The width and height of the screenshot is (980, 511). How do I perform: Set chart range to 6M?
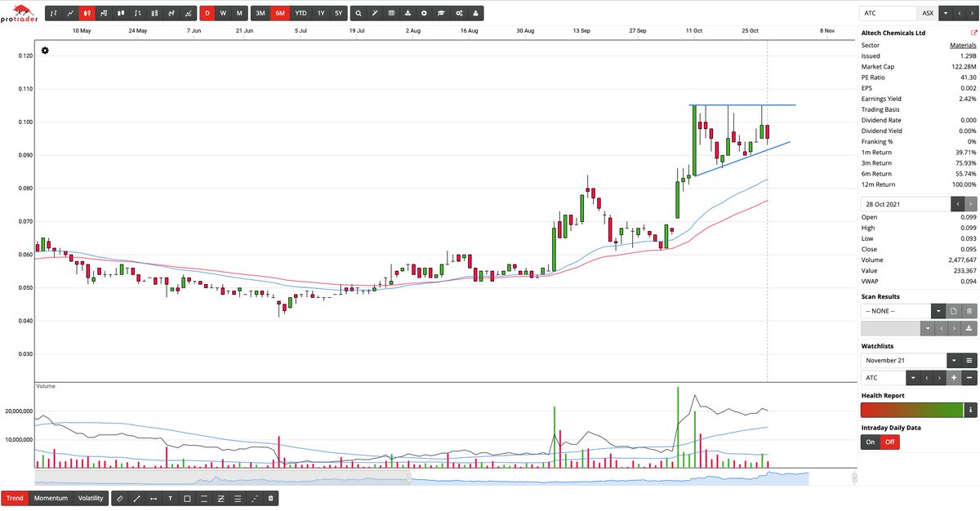(280, 13)
